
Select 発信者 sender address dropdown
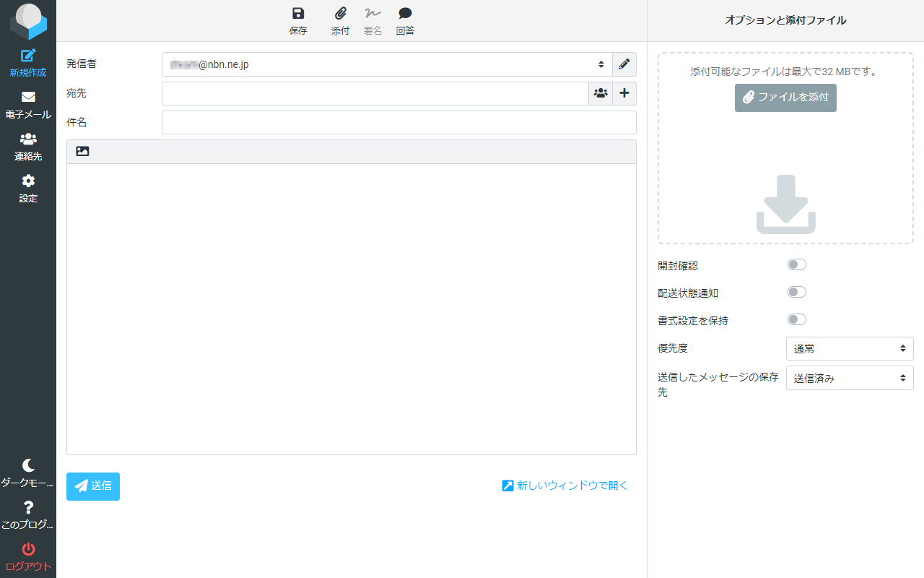(x=387, y=64)
